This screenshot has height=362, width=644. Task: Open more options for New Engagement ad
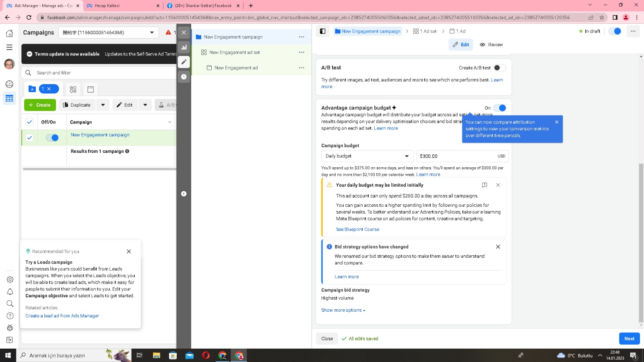pos(301,68)
